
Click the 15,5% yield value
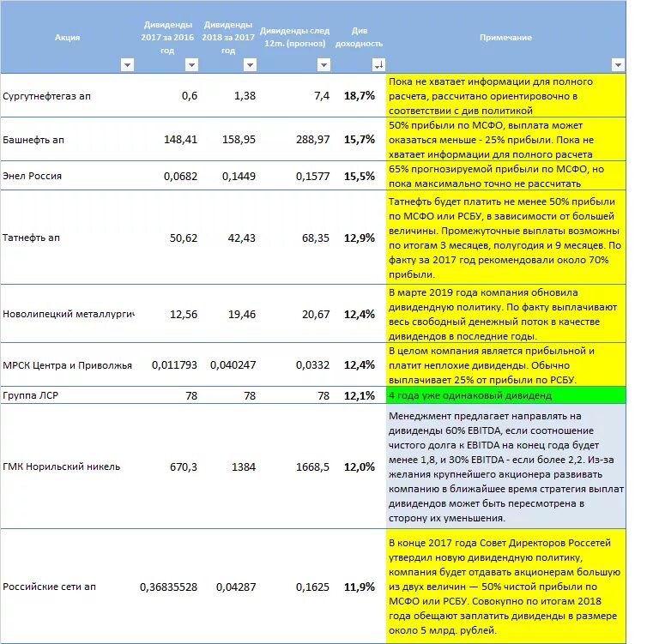click(360, 176)
